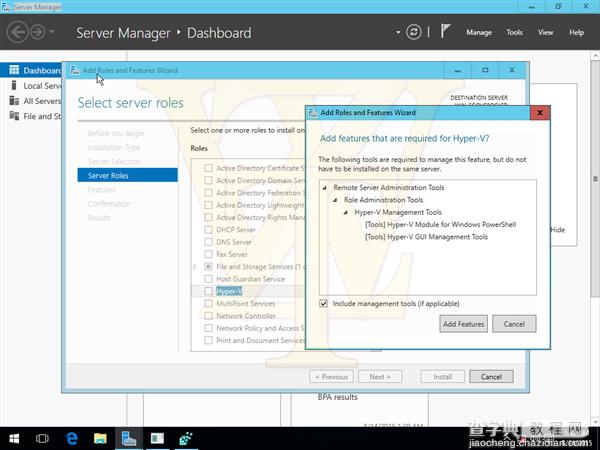Select Hyper-V Module for Windows PowerShell item
This screenshot has width=600, height=450.
pyautogui.click(x=440, y=224)
